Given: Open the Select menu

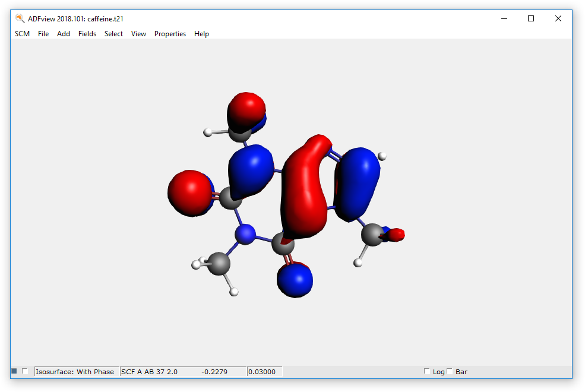Looking at the screenshot, I should point(113,34).
